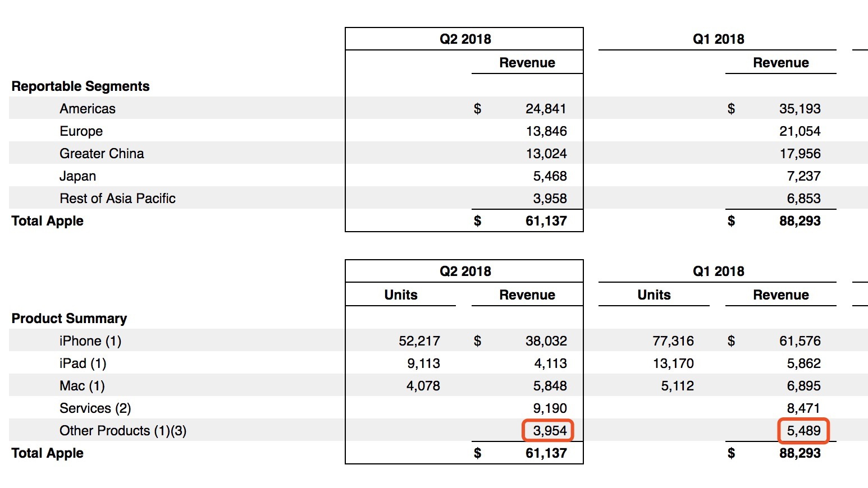This screenshot has width=868, height=488.
Task: Click the Americas segment label
Action: [88, 109]
